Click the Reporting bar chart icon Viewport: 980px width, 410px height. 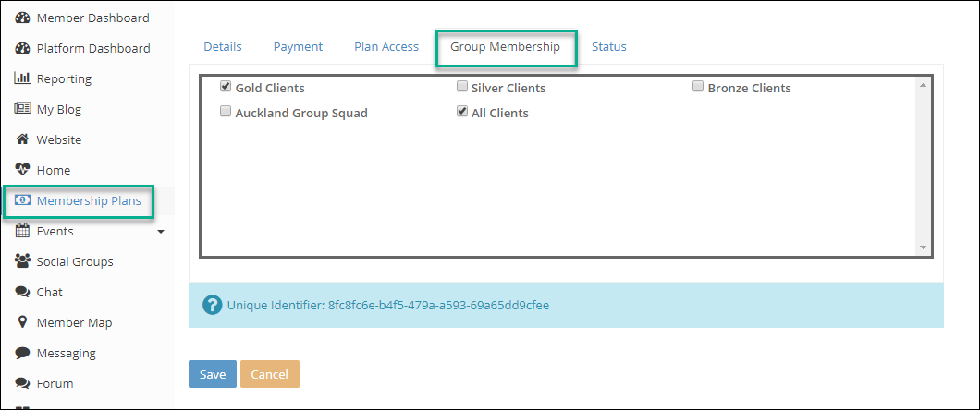pos(23,78)
